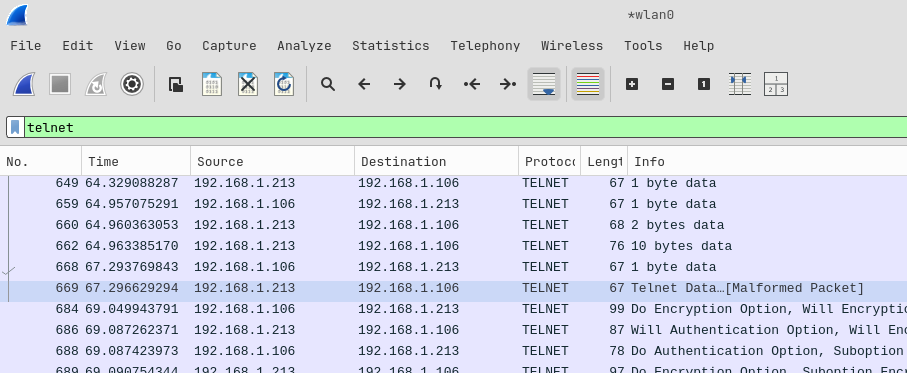
Task: Sort by the Source column header
Action: click(x=272, y=162)
